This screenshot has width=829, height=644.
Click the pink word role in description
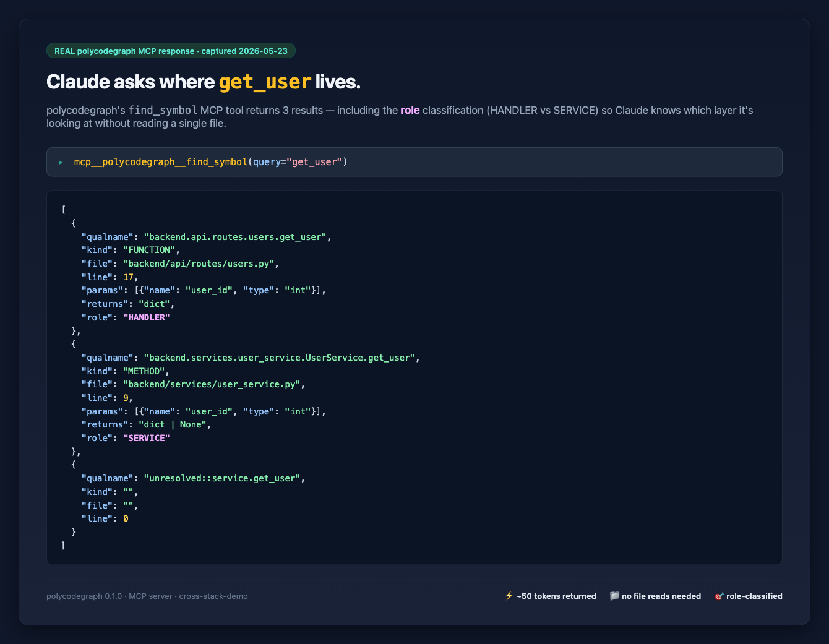tap(410, 110)
